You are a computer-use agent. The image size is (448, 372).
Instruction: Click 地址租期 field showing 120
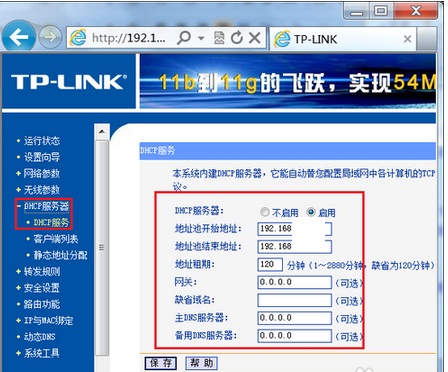point(270,264)
